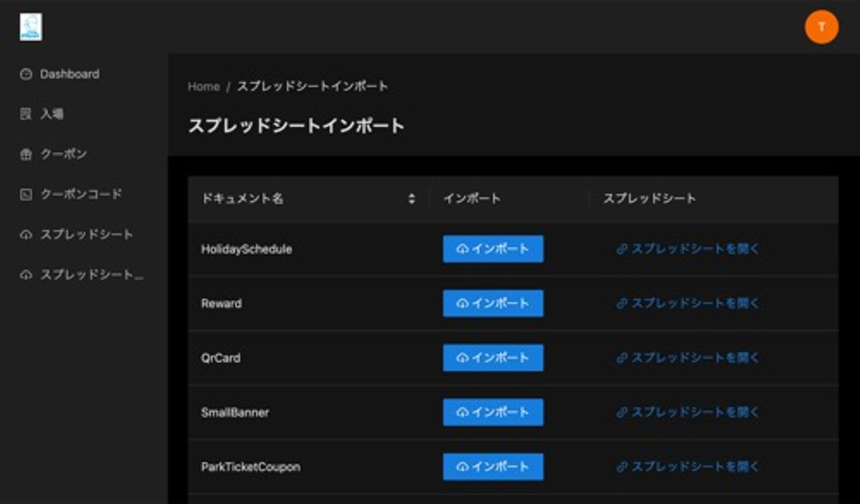Click the インポート button for QrCard
The width and height of the screenshot is (860, 504).
tap(493, 358)
